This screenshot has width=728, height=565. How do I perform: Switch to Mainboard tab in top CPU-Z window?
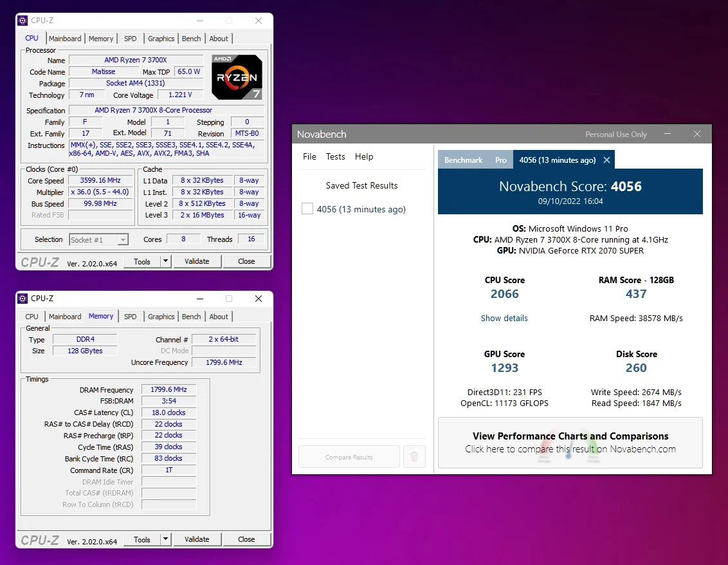click(x=65, y=39)
